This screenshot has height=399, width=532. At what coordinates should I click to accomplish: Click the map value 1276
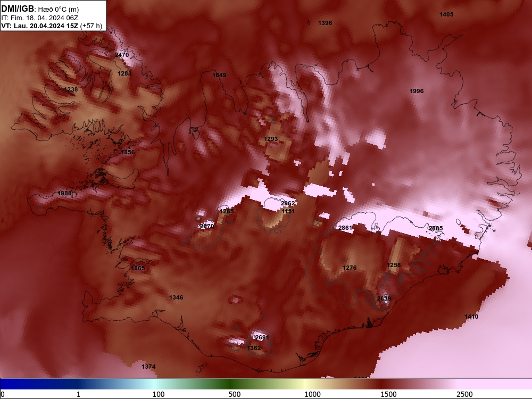click(350, 268)
